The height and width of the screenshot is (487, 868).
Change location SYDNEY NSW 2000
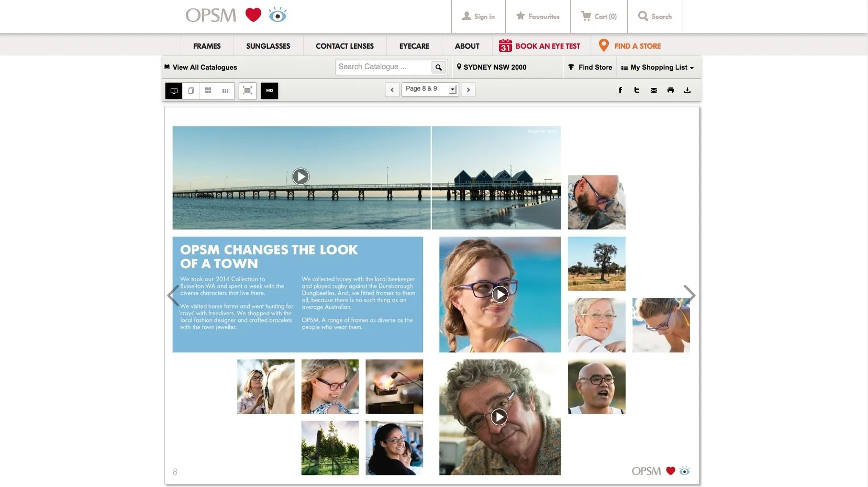click(x=492, y=67)
